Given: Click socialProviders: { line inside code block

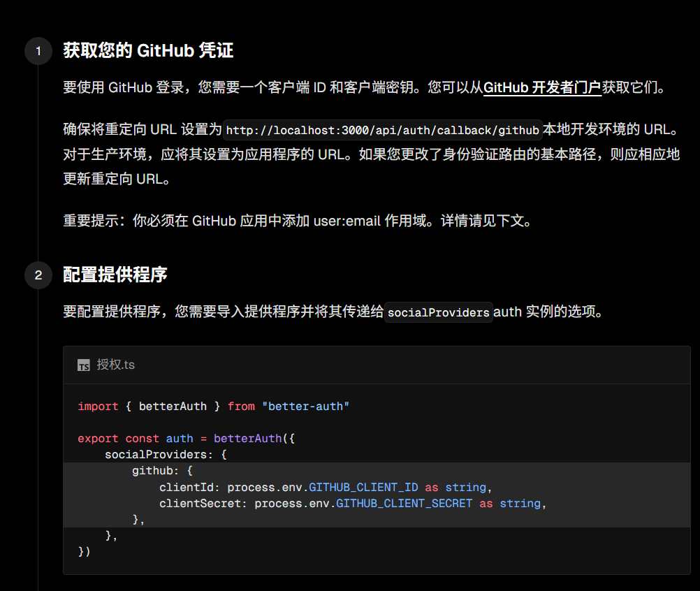Looking at the screenshot, I should (166, 455).
